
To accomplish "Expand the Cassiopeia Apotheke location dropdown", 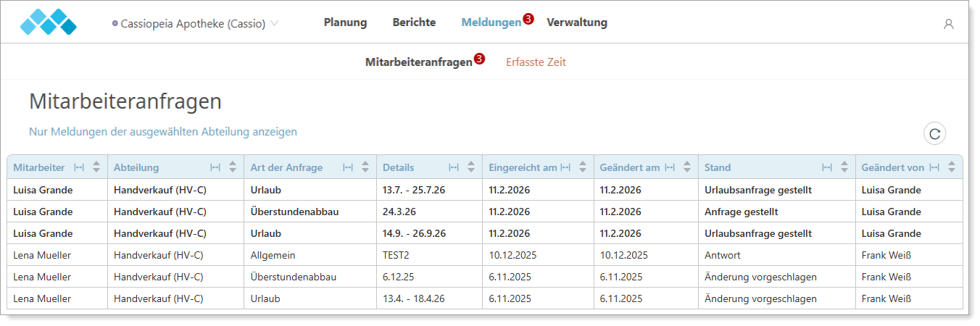I will pos(274,23).
